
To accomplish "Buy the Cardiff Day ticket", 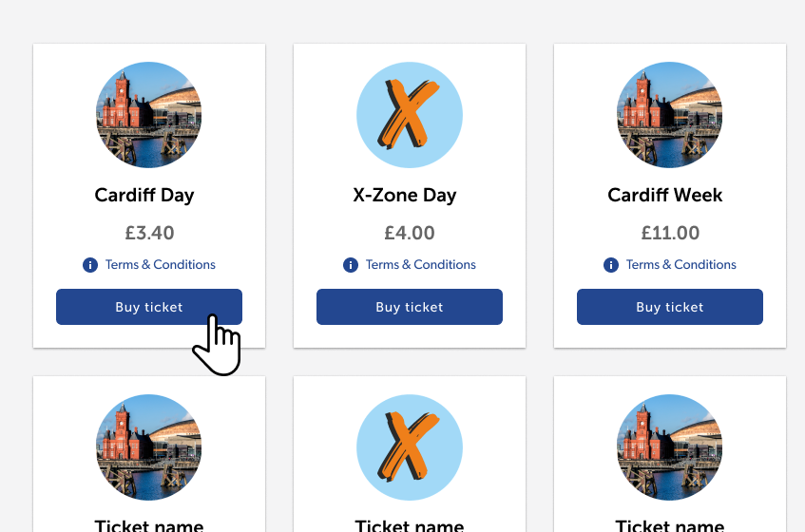I will (149, 307).
